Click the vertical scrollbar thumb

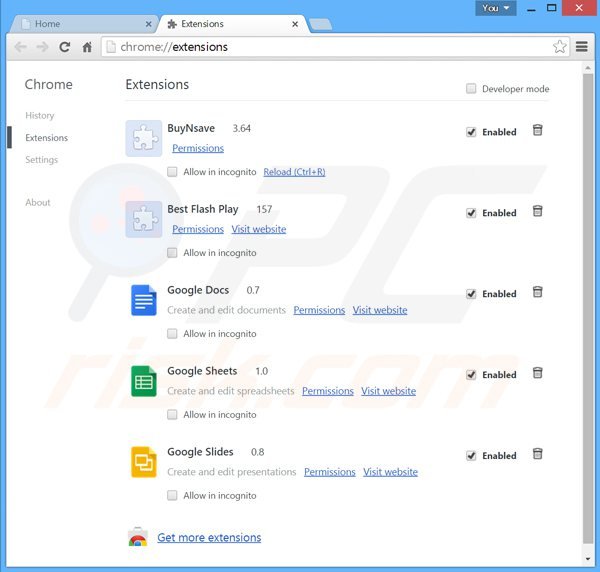(x=588, y=308)
